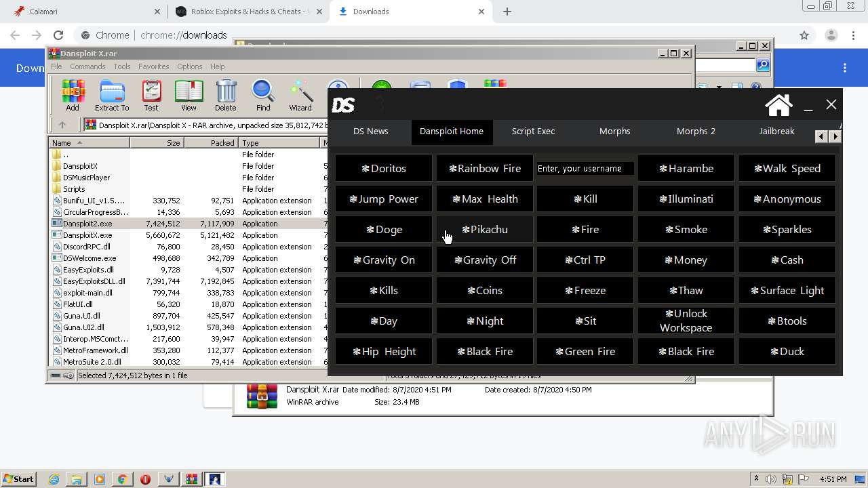Click the Btools button
Image resolution: width=868 pixels, height=488 pixels.
click(x=787, y=321)
